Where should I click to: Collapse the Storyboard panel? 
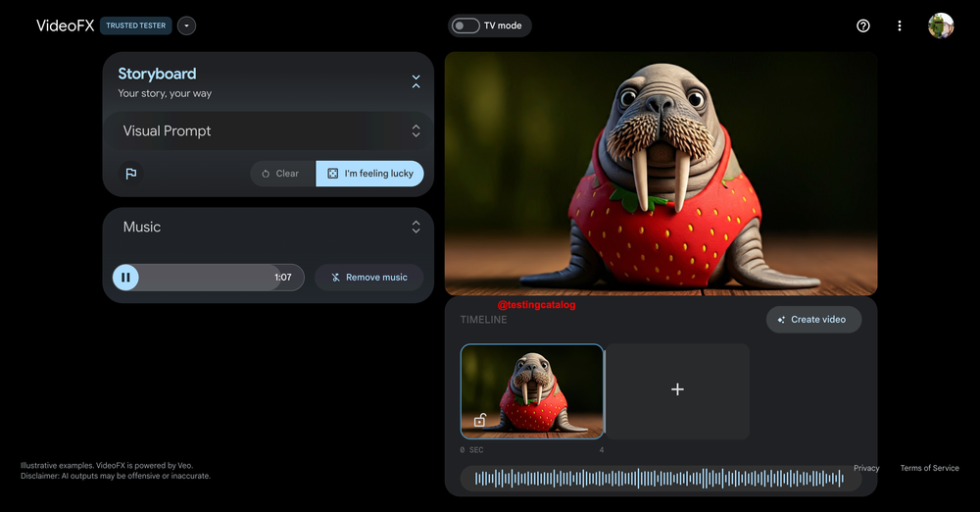(416, 81)
